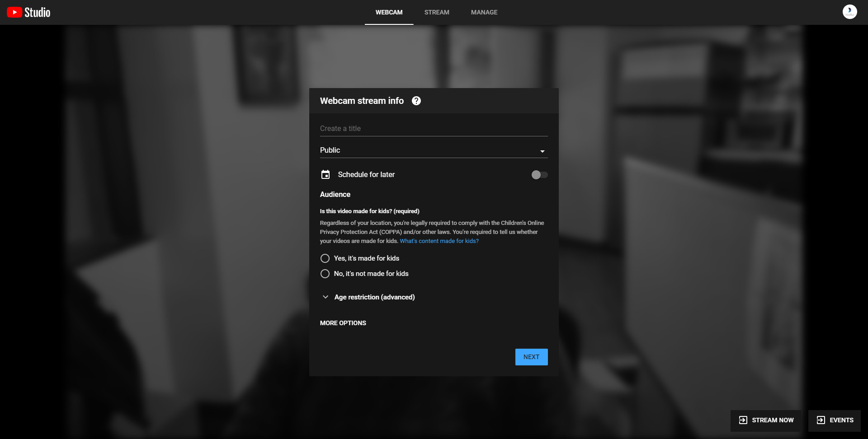Click the NEXT button
Viewport: 868px width, 439px height.
click(531, 357)
